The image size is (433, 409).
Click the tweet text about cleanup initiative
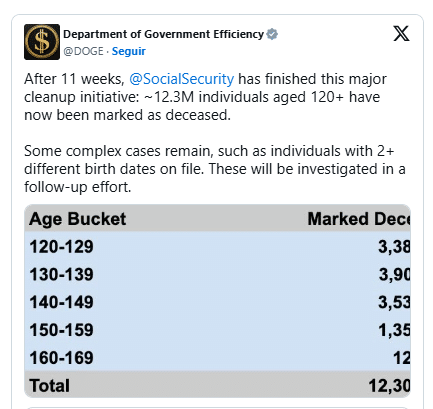pyautogui.click(x=205, y=97)
